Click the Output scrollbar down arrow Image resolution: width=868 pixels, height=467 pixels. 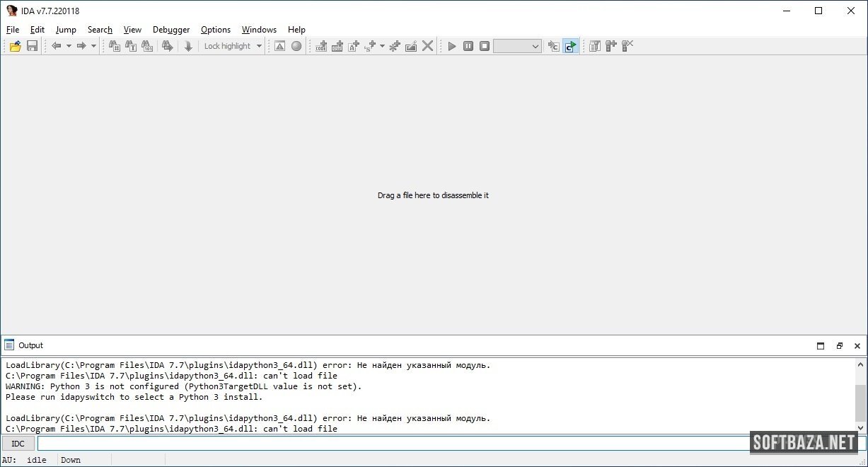click(860, 428)
